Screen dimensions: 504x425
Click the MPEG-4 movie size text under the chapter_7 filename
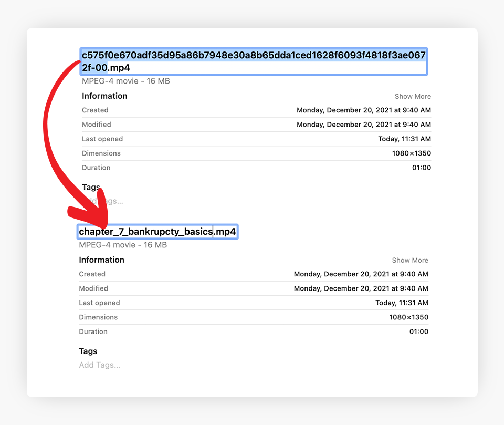123,245
